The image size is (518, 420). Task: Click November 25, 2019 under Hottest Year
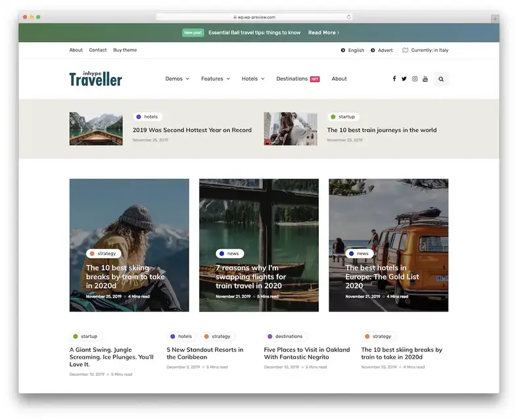click(151, 140)
